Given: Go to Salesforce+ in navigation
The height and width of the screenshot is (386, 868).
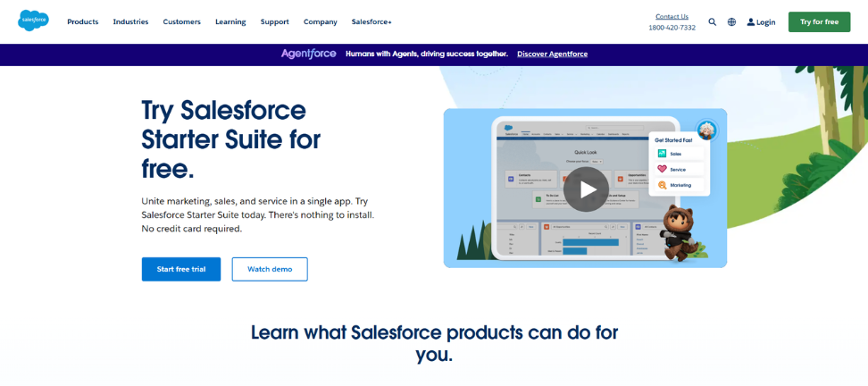Looking at the screenshot, I should pyautogui.click(x=371, y=21).
